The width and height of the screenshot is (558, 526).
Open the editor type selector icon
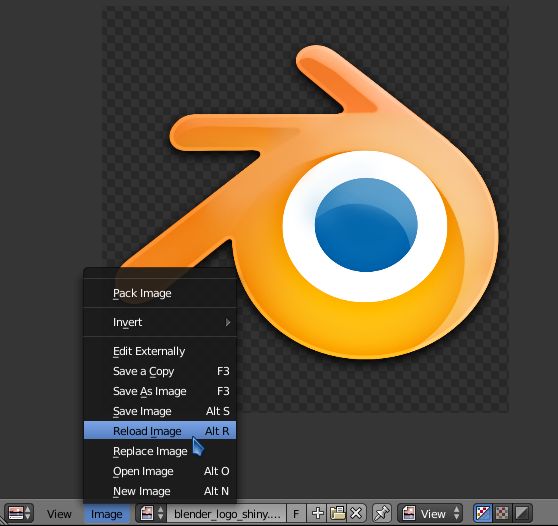[19, 513]
